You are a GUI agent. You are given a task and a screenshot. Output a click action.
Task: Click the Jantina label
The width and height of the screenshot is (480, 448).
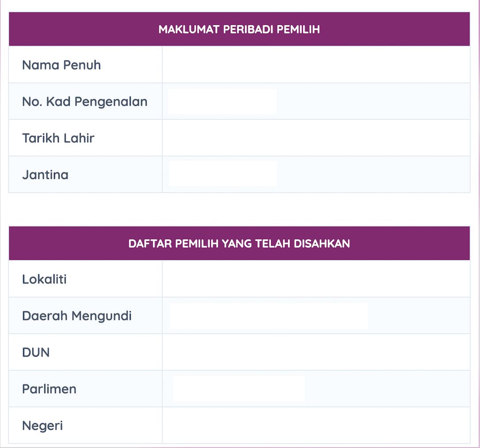45,175
